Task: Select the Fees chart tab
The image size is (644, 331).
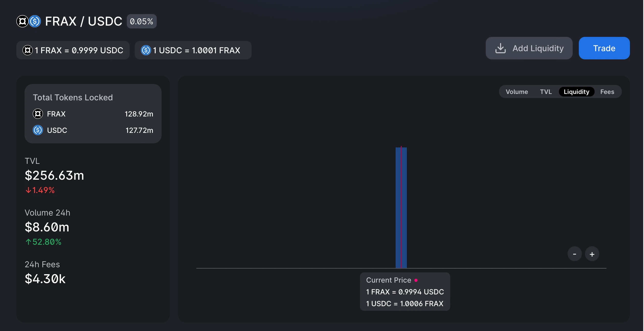Action: tap(607, 92)
